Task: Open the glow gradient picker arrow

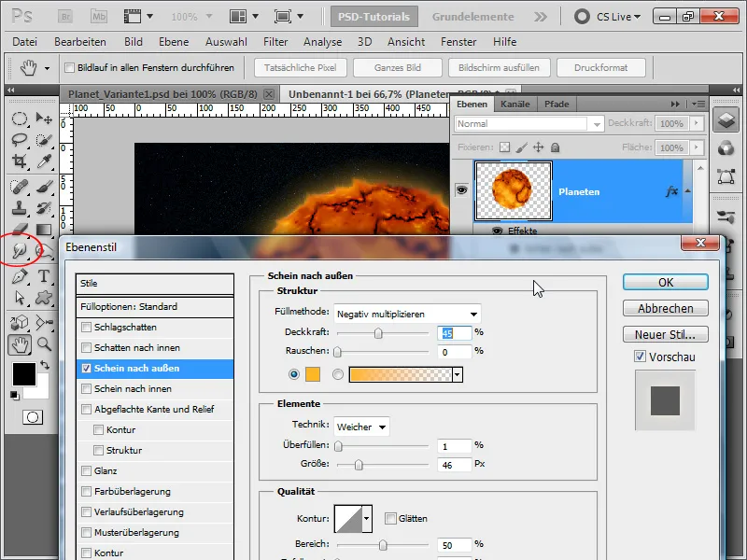Action: (457, 375)
